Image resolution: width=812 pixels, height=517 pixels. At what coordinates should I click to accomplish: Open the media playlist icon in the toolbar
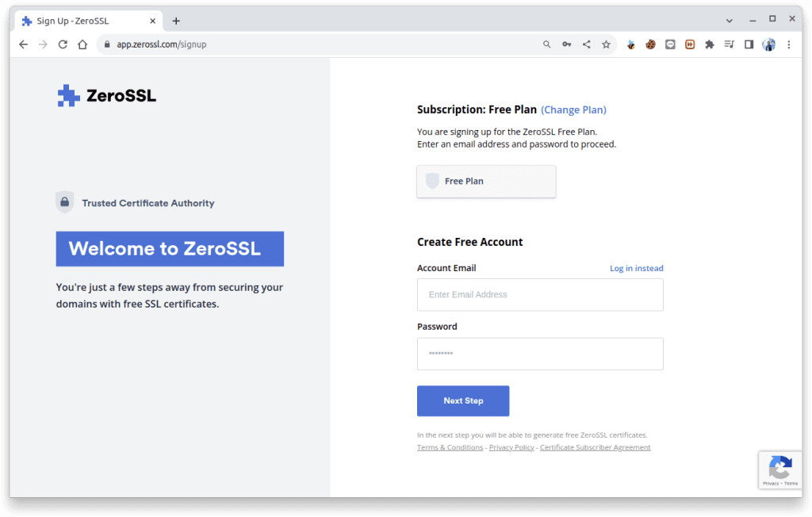729,44
